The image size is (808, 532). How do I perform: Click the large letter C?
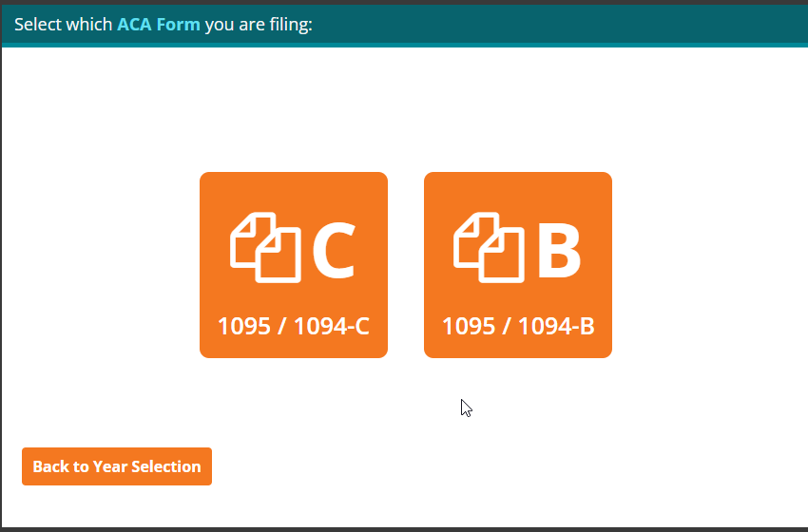(x=333, y=252)
